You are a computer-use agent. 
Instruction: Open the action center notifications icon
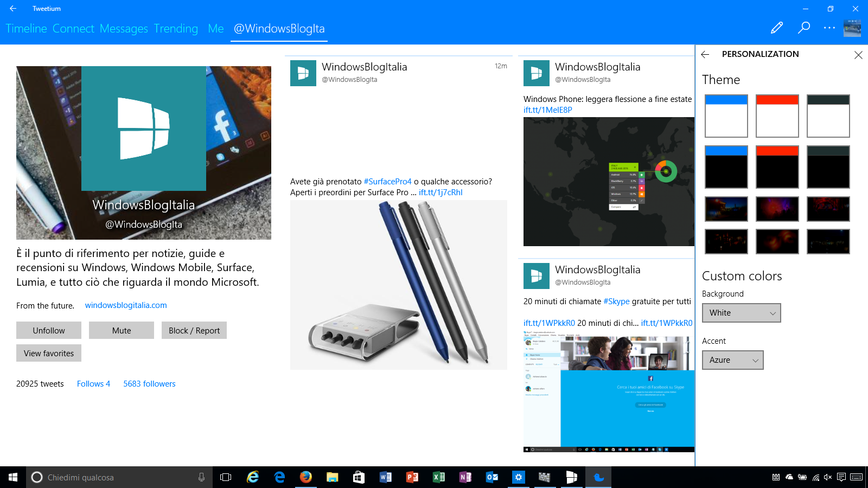coord(841,477)
